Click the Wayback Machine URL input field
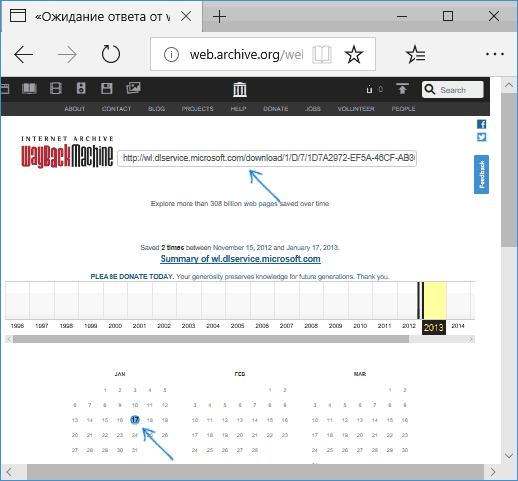 tap(267, 158)
